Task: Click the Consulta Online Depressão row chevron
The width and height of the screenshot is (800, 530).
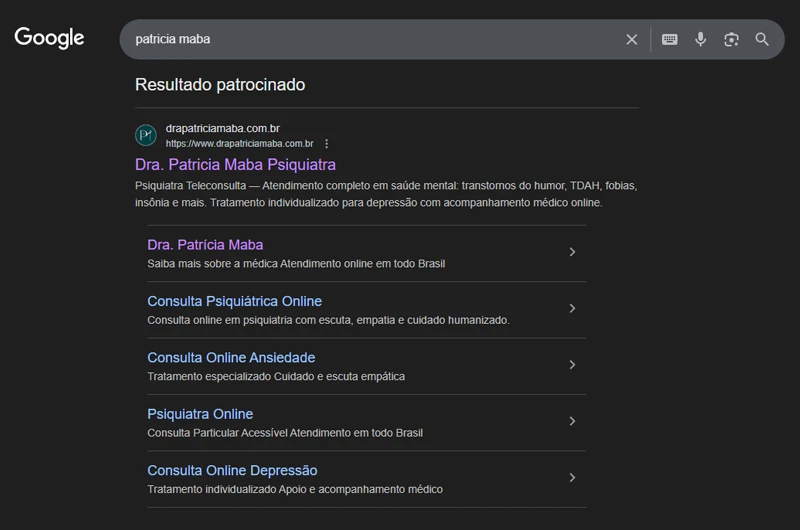Action: coord(572,478)
